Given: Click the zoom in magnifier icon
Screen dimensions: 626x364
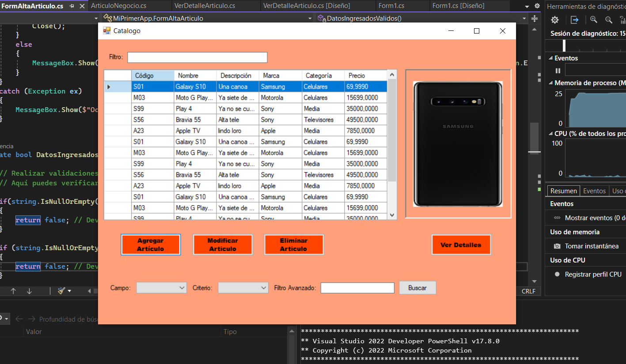Looking at the screenshot, I should [x=593, y=20].
